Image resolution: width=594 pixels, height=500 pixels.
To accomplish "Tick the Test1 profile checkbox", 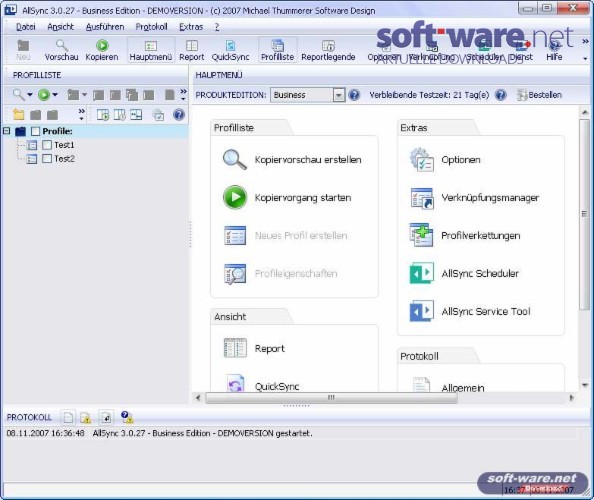I will (47, 145).
